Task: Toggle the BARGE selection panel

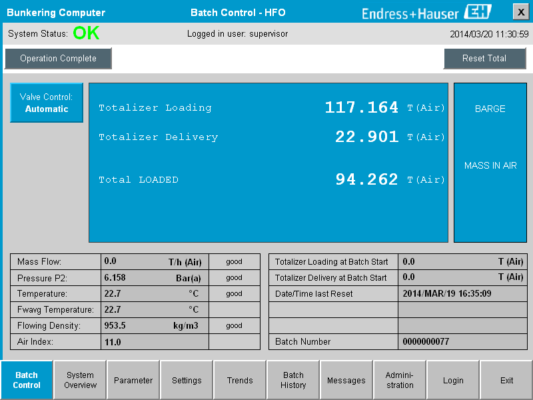Action: tap(490, 109)
